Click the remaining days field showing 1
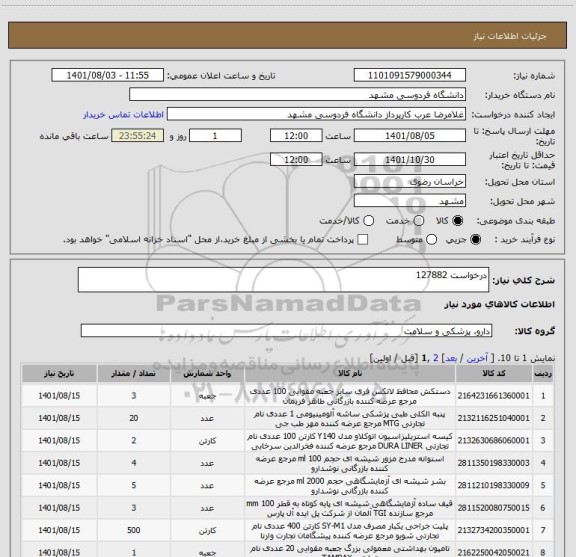 pos(215,135)
